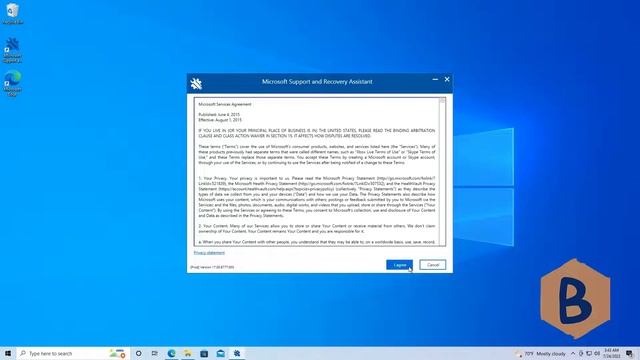Image resolution: width=640 pixels, height=360 pixels.
Task: Click the network icon in system tray
Action: pyautogui.click(x=589, y=353)
